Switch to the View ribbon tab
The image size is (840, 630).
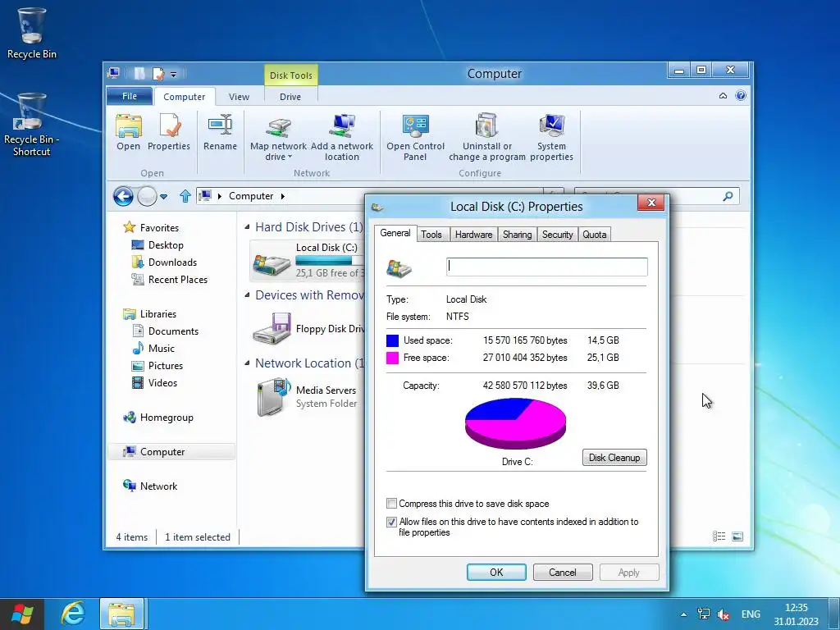pos(239,97)
